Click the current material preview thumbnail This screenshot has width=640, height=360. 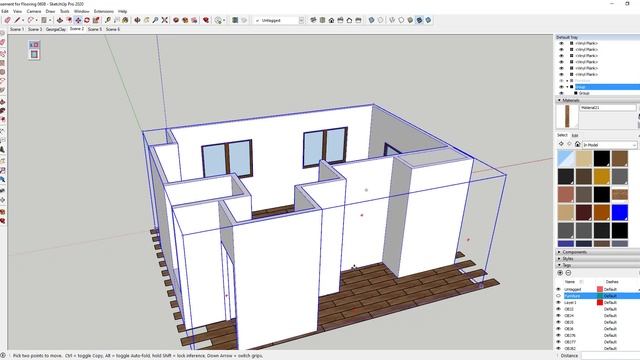coord(567,116)
